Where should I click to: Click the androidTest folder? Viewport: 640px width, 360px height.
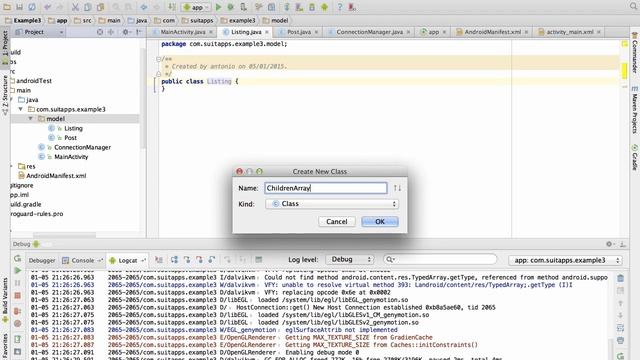[33, 81]
